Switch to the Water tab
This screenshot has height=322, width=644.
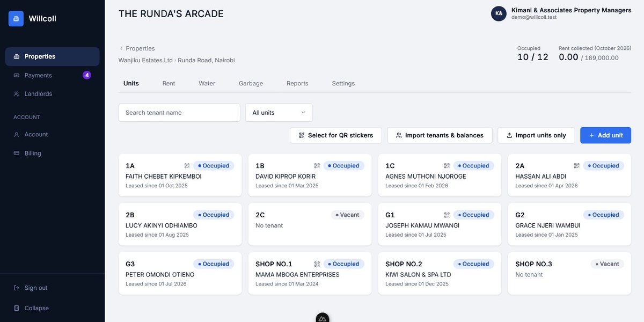207,84
